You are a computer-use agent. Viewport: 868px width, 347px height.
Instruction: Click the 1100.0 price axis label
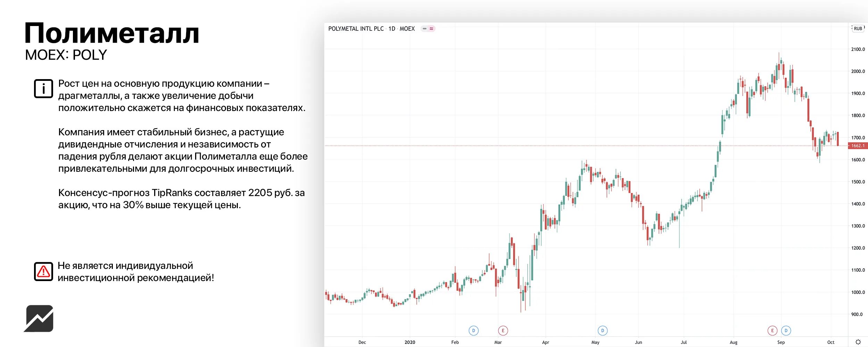[x=858, y=270]
